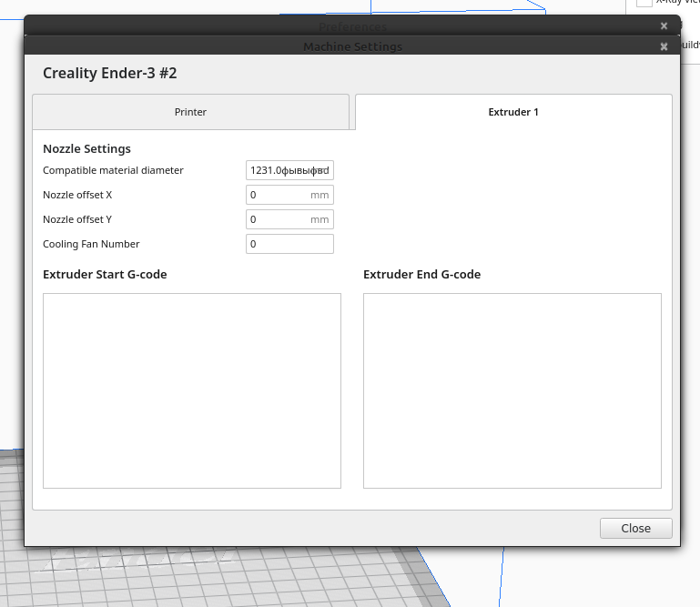Viewport: 700px width, 607px height.
Task: Click the Machine Settings title bar
Action: pyautogui.click(x=352, y=46)
